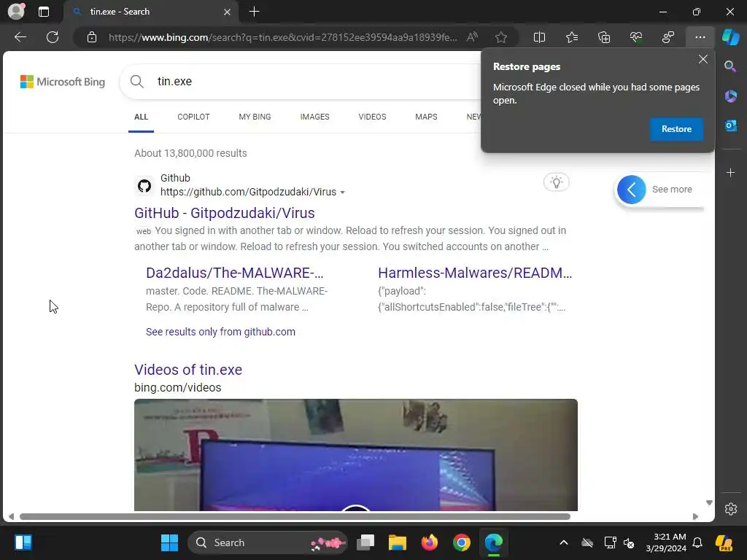The height and width of the screenshot is (560, 747).
Task: Click the horizontal scrollbar thumb
Action: click(295, 517)
